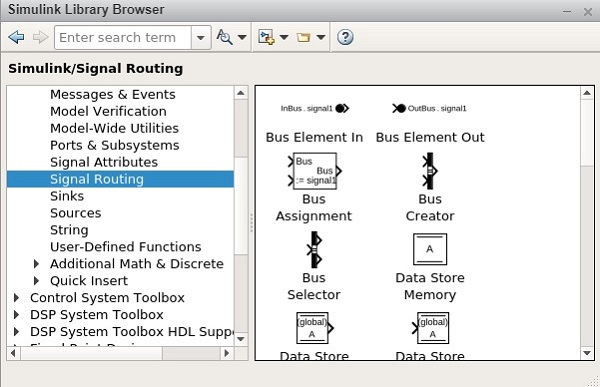Click the Bus Element In label

pyautogui.click(x=315, y=137)
